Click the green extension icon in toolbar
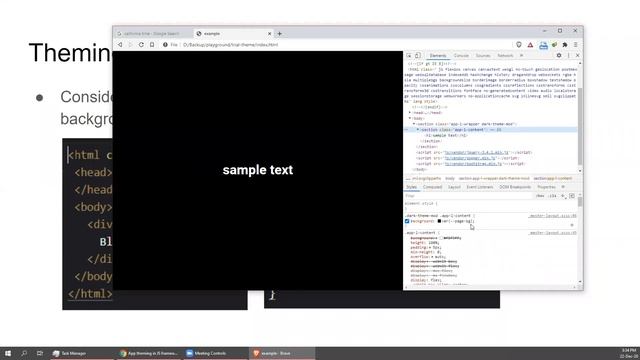The width and height of the screenshot is (640, 360). 554,44
